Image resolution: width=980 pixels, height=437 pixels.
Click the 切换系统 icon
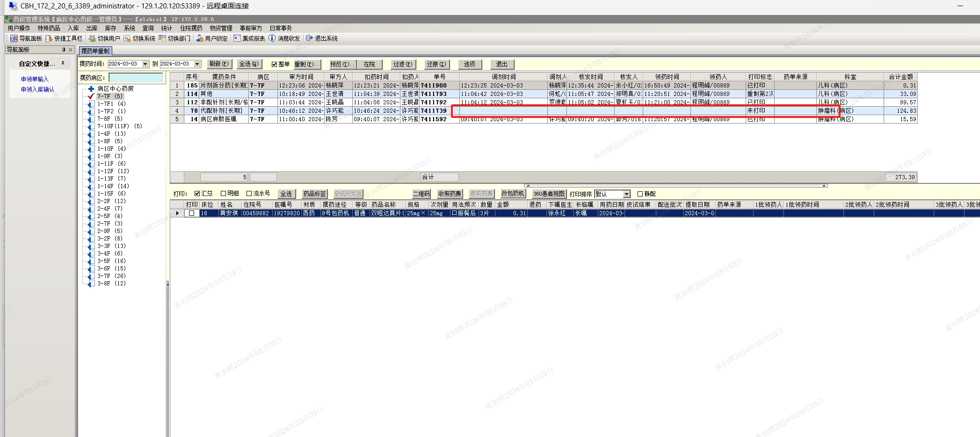127,38
